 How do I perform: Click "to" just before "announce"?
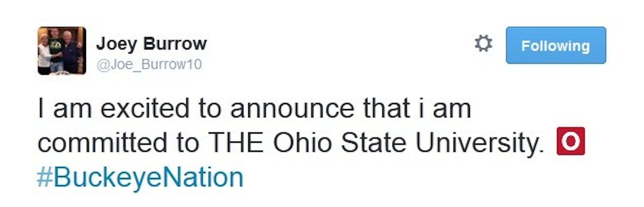pyautogui.click(x=210, y=109)
